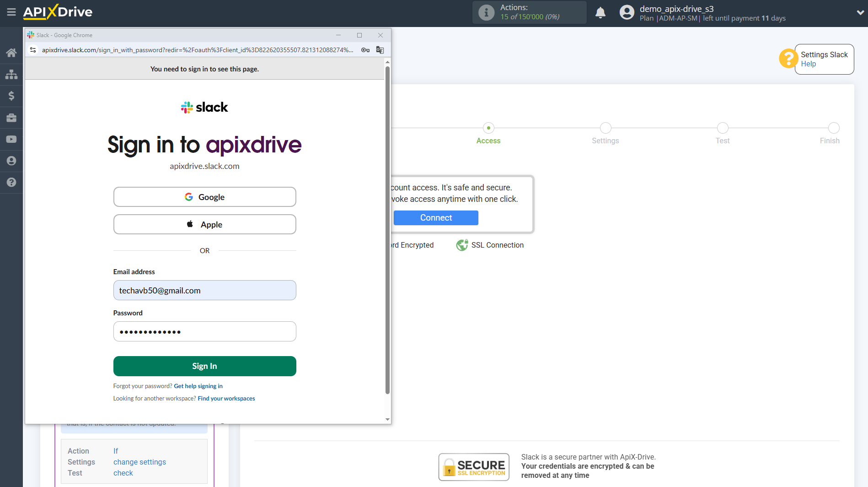Click the Secure SSL Encryption badge
This screenshot has height=487, width=868.
pyautogui.click(x=474, y=467)
